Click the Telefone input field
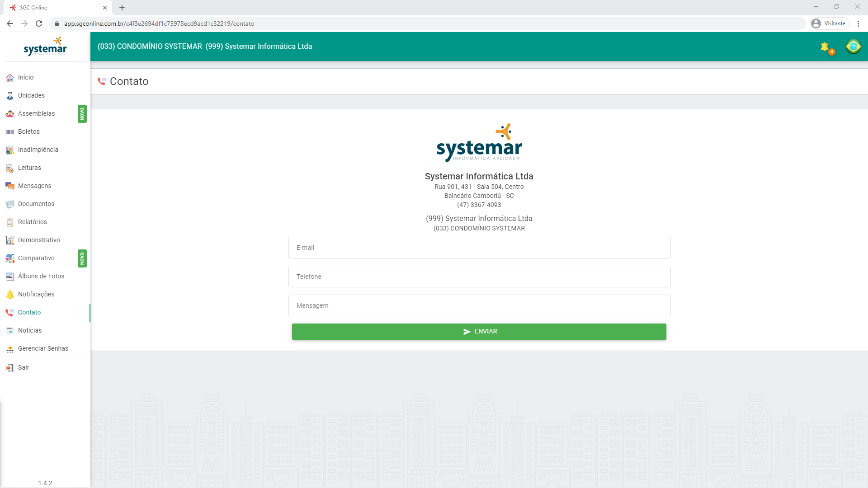 coord(479,277)
